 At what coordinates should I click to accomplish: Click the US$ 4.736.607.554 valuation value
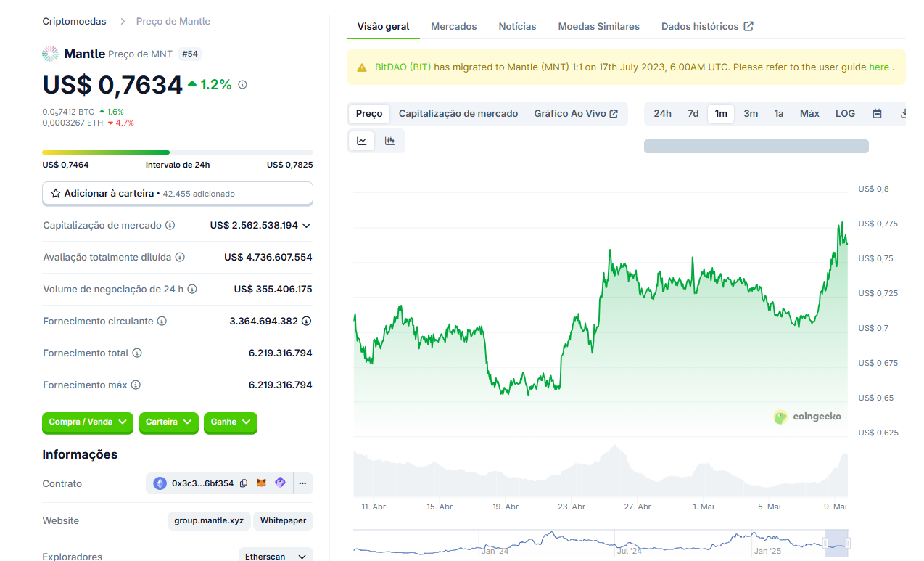click(x=268, y=258)
